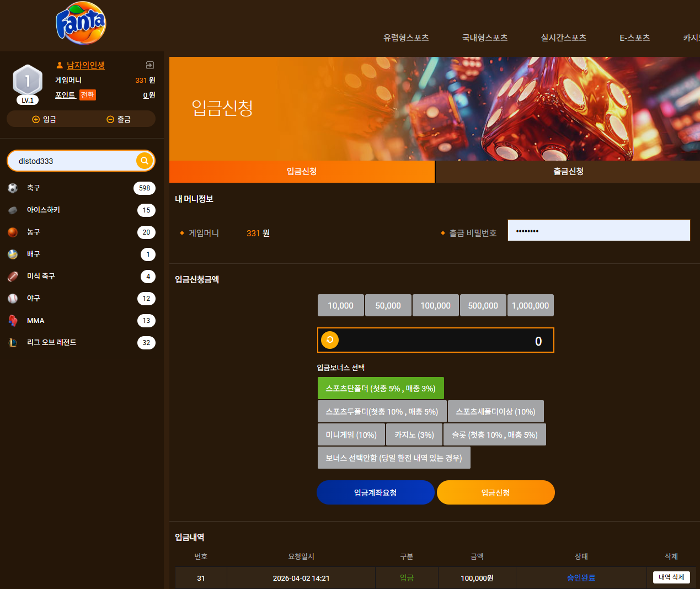Click the Fanta logo
The image size is (700, 589).
coord(81,23)
